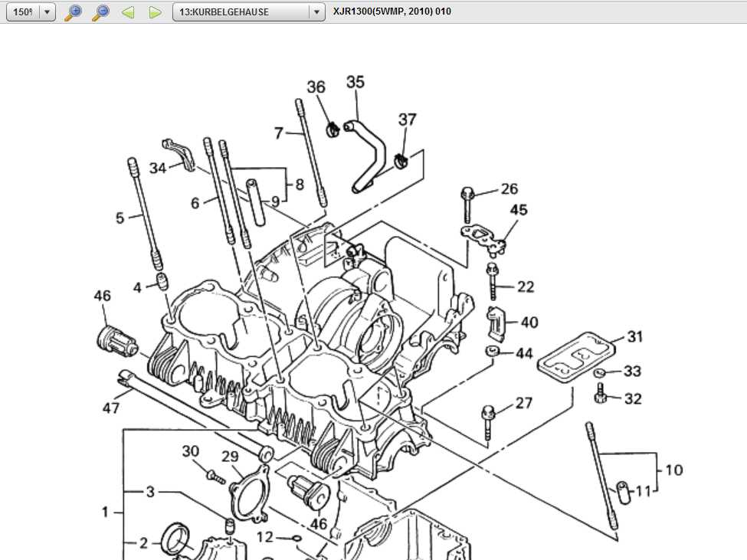Select part number 10 stud label
Image resolution: width=747 pixels, height=560 pixels.
tap(673, 470)
